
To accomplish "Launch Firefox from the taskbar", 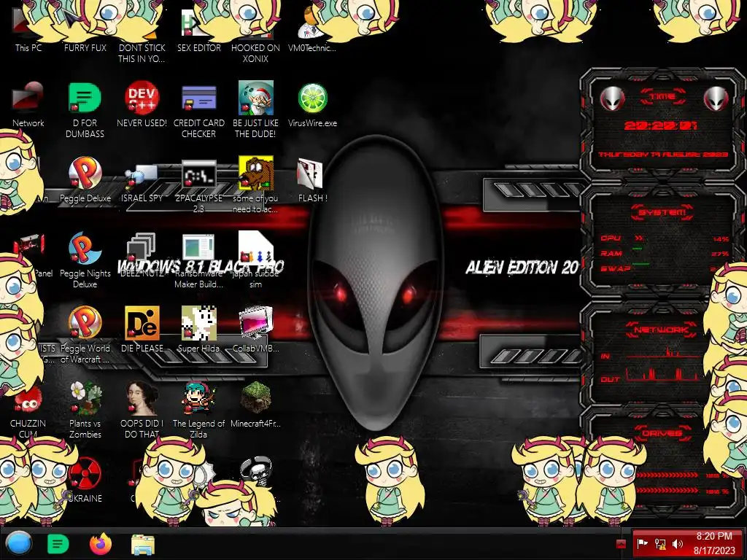I will pos(101,543).
